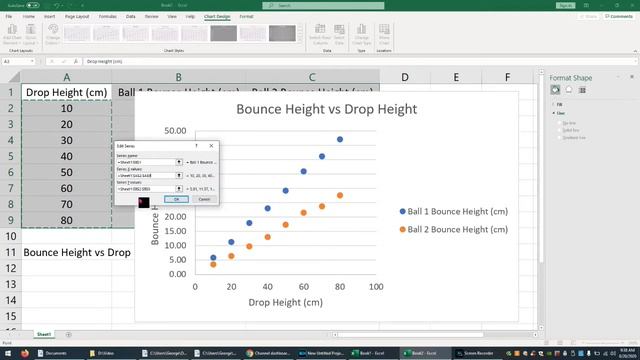Open Chrome Channel dashboard taskbar item

(x=268, y=353)
